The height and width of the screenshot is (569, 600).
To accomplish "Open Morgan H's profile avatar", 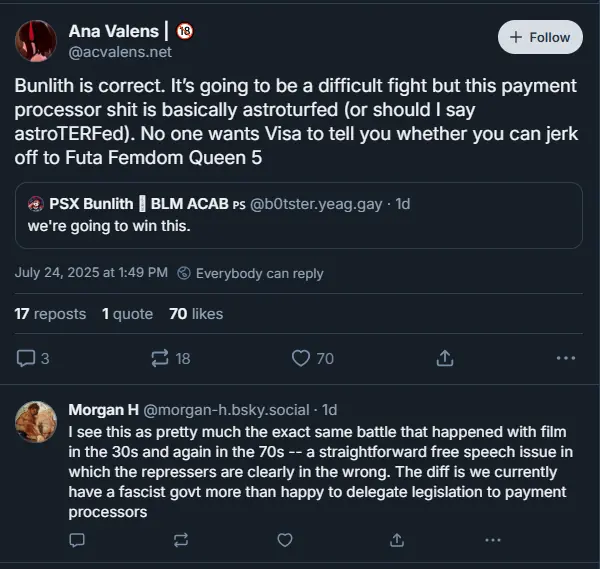I will 35,421.
